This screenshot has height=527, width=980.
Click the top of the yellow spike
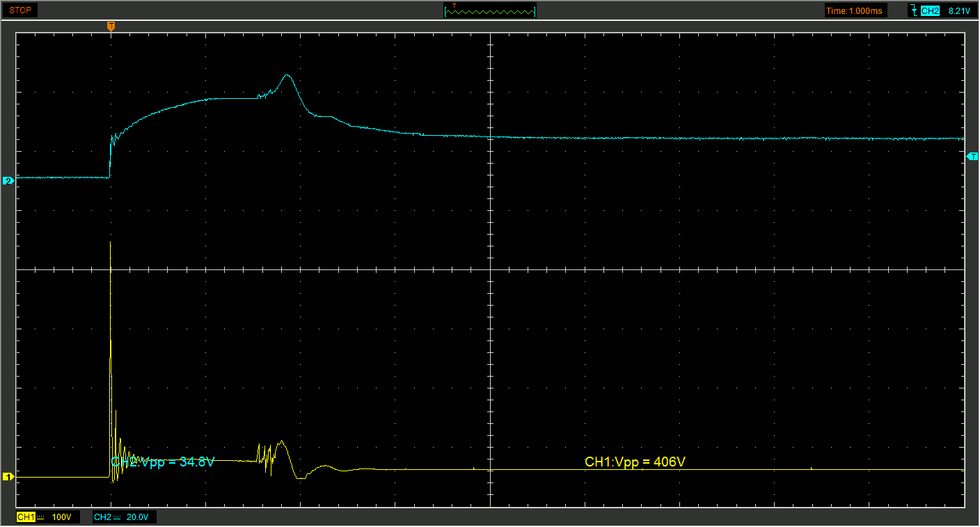tap(111, 244)
